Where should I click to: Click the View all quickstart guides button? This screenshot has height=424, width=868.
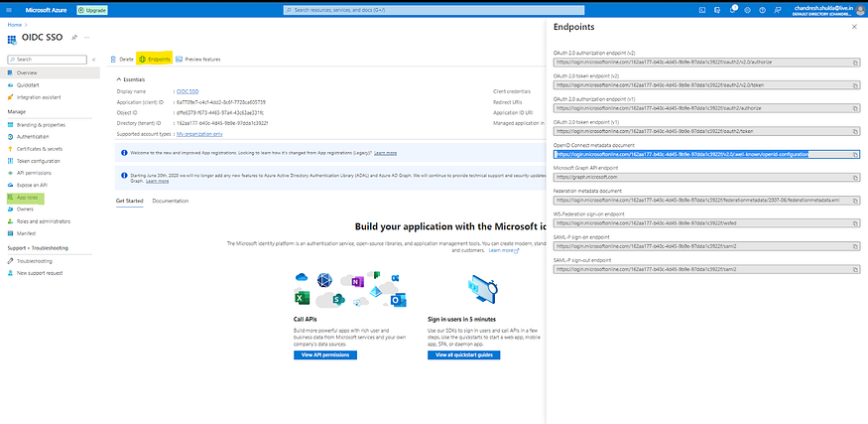464,354
